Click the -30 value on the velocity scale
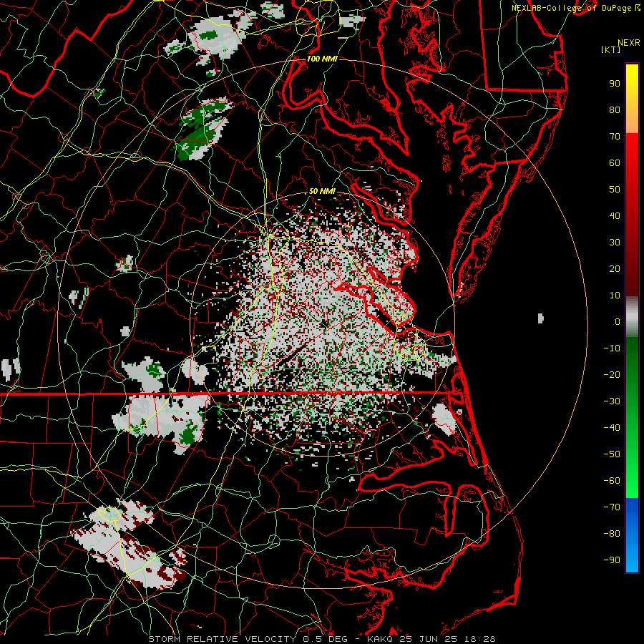Image resolution: width=644 pixels, height=644 pixels. (x=612, y=401)
